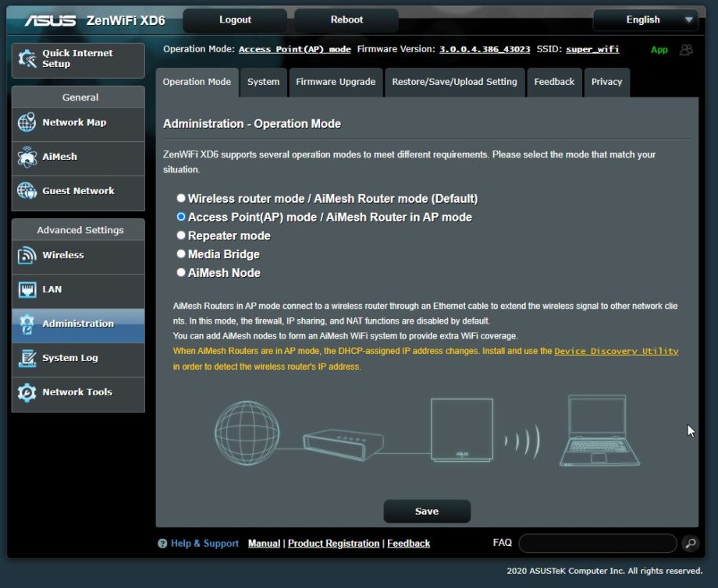Open LAN settings via its icon
This screenshot has width=718, height=588.
(x=27, y=290)
